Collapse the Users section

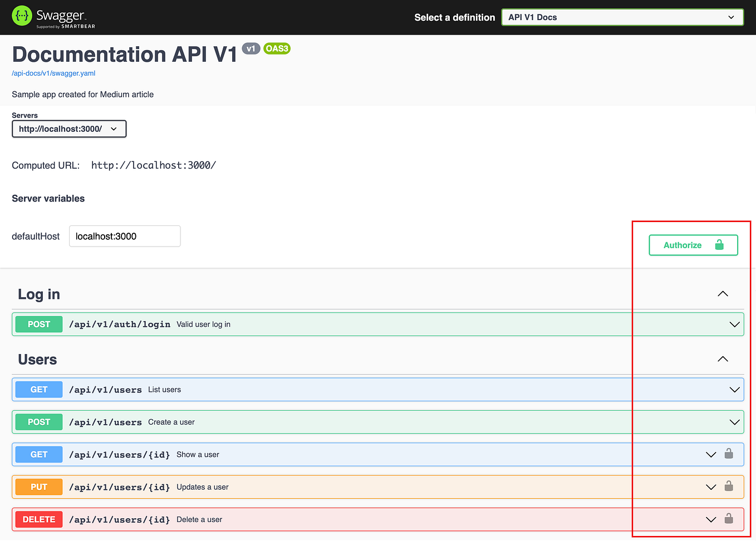click(723, 359)
